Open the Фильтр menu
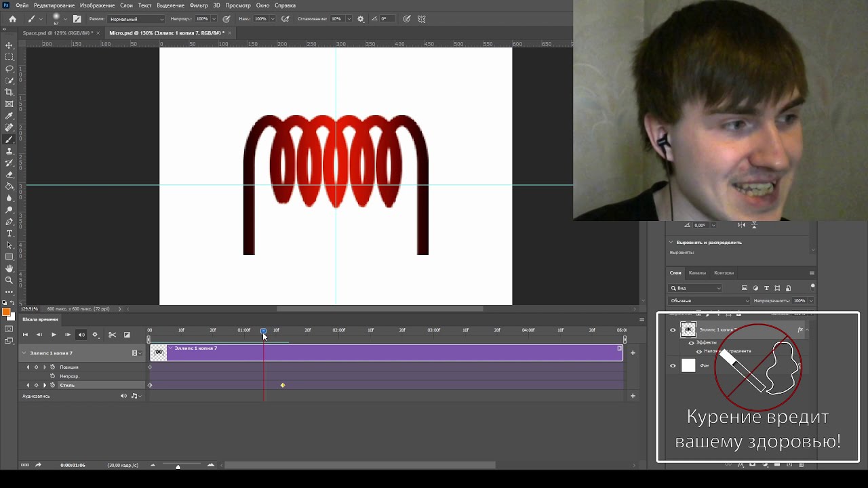Viewport: 868px width, 488px height. point(199,5)
